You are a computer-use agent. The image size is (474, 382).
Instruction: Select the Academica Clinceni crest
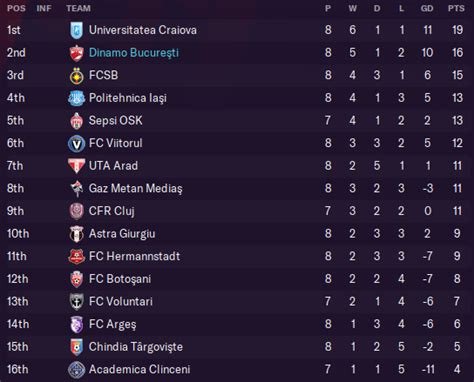click(x=76, y=370)
